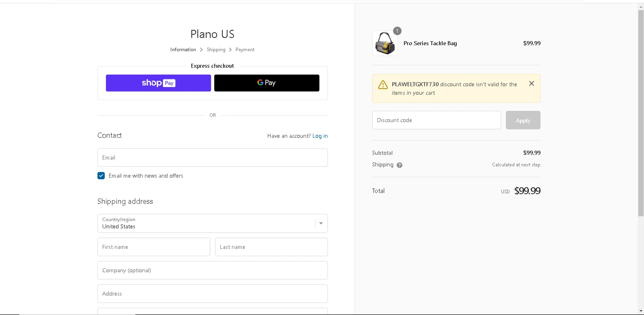Click the quantity badge on product thumbnail
This screenshot has width=644, height=315.
pos(397,31)
